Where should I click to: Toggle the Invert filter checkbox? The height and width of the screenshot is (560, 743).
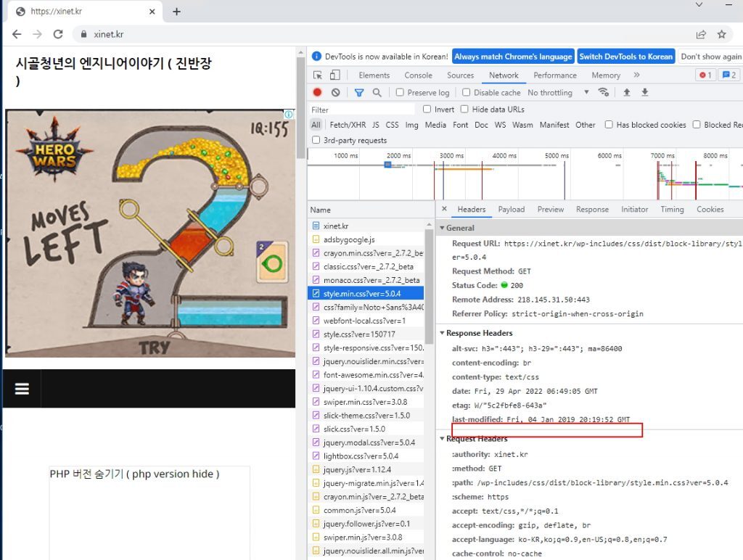[x=427, y=109]
